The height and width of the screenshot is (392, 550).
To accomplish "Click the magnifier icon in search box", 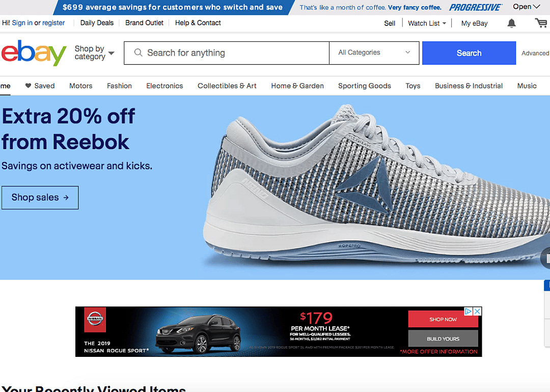I will tap(138, 52).
